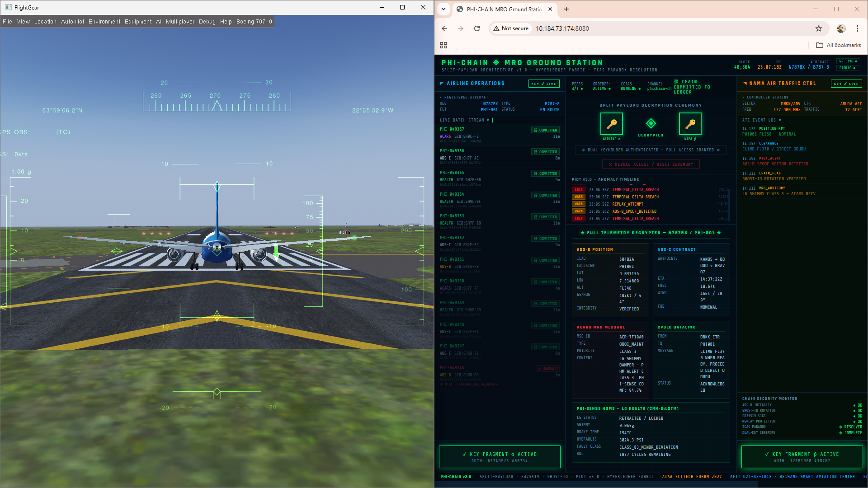Go back in the Chrome browser

(x=444, y=28)
